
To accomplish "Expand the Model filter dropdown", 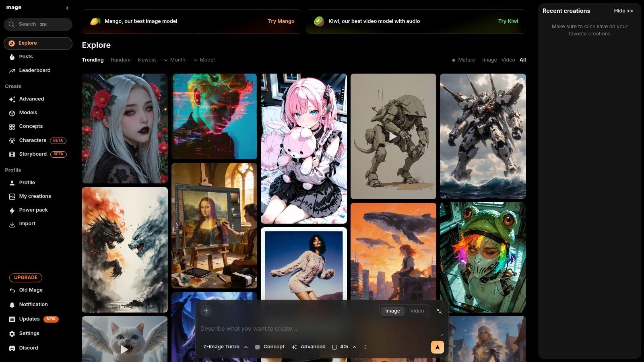I will point(204,60).
